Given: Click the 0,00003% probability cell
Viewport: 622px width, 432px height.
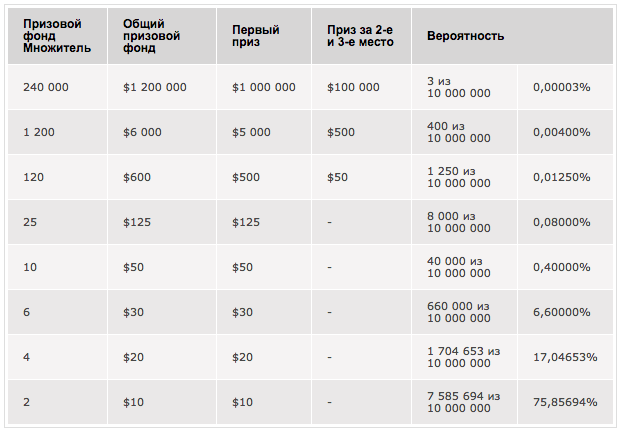Looking at the screenshot, I should 566,87.
